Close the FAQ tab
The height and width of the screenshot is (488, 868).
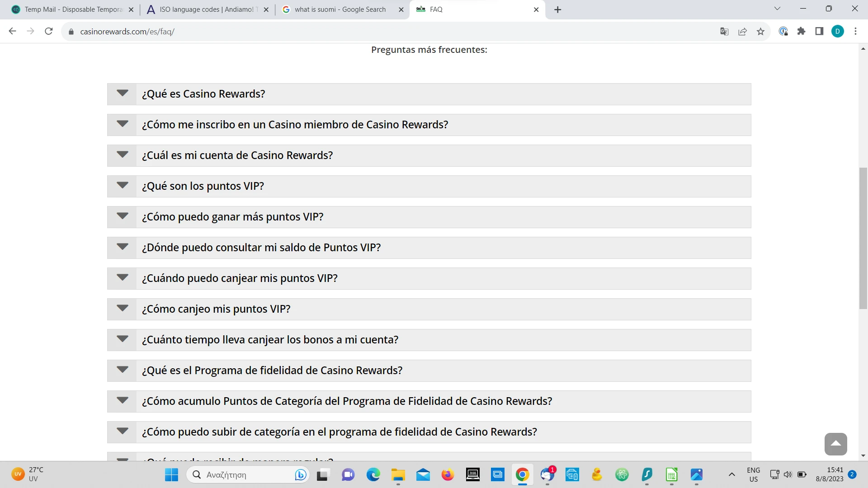tap(536, 9)
